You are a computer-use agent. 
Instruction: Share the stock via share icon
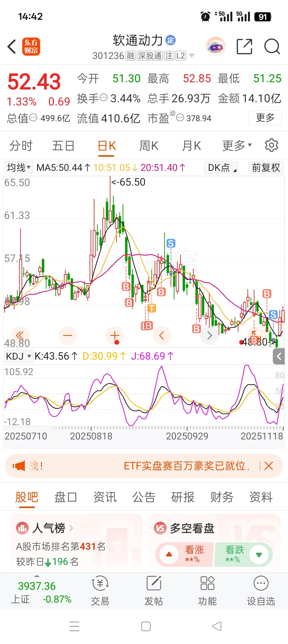tap(244, 46)
